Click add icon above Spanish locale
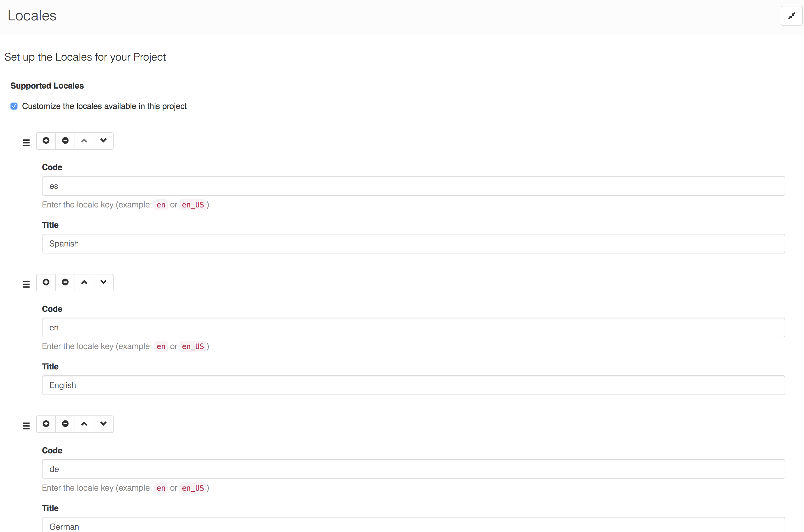The image size is (804, 532). pos(46,140)
